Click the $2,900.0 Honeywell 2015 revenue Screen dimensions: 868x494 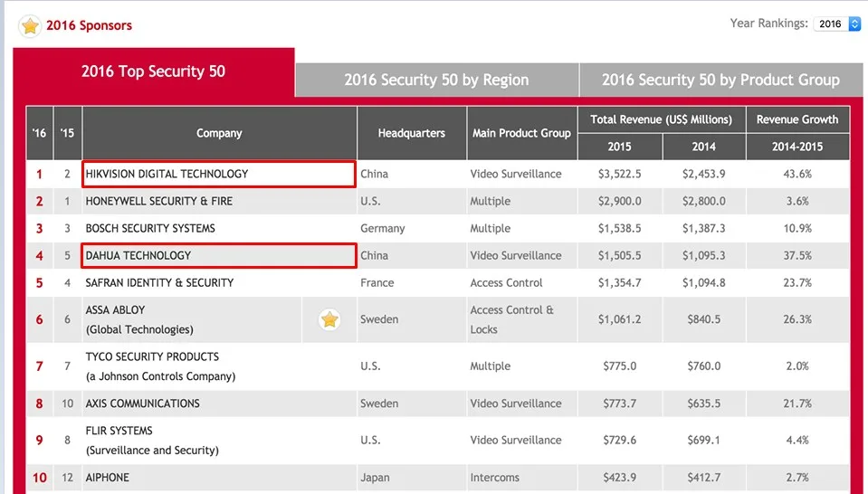tap(619, 201)
